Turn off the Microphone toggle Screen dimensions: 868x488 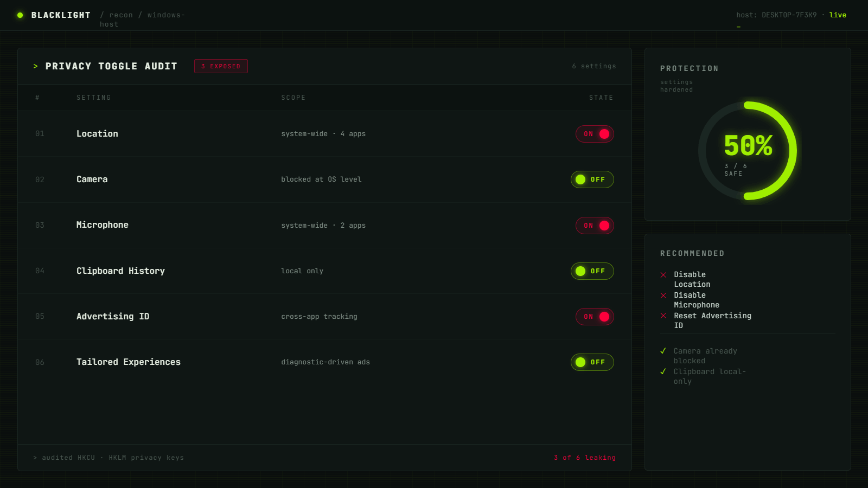point(595,226)
